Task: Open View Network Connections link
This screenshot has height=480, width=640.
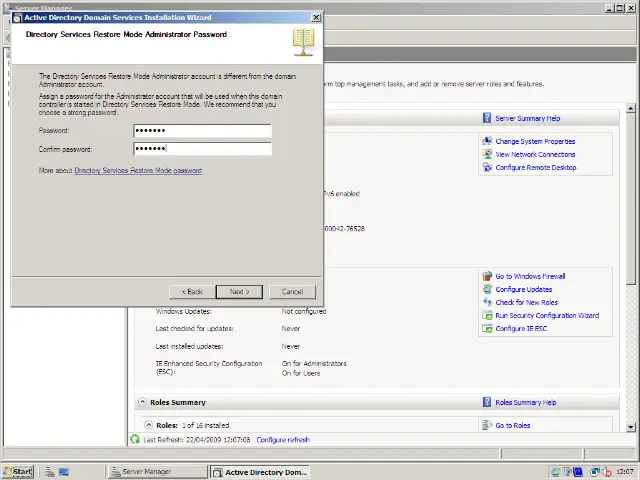Action: point(535,155)
